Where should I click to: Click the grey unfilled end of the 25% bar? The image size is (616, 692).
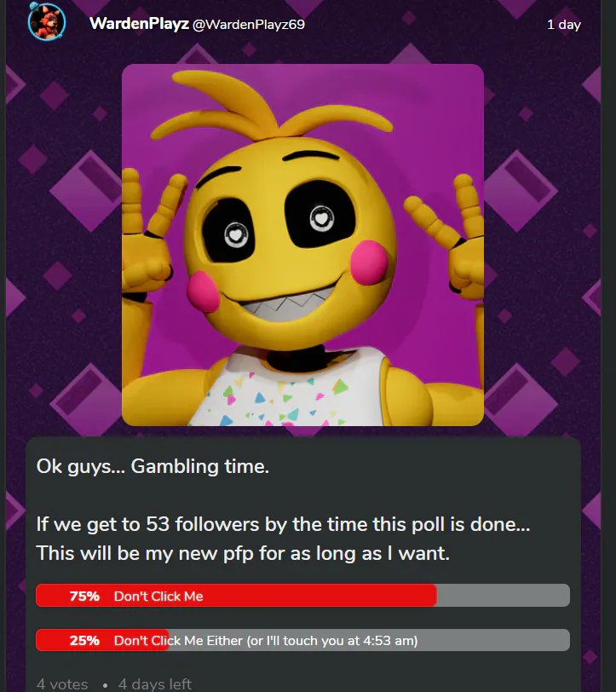[x=494, y=640]
